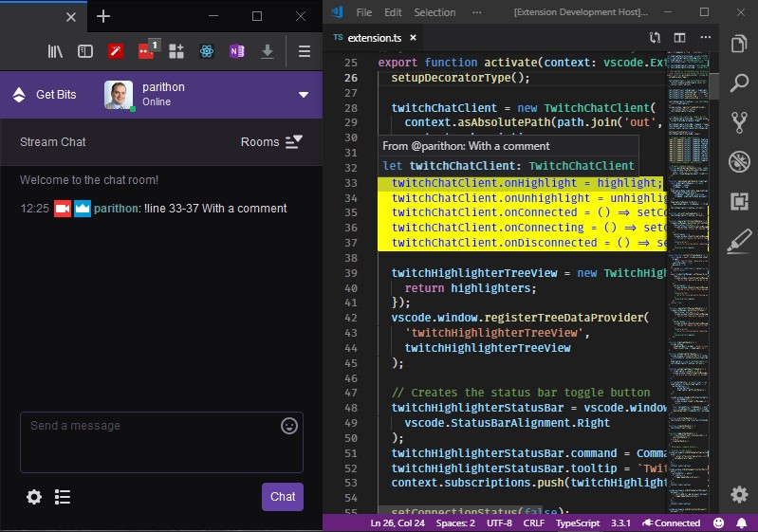Open the emote picker smiley

pos(289,426)
